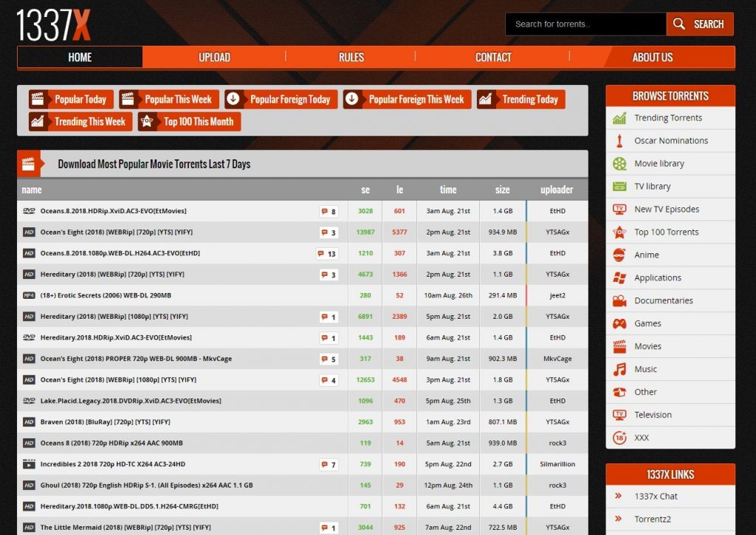Click the Games controller icon
756x535 pixels.
tap(619, 324)
